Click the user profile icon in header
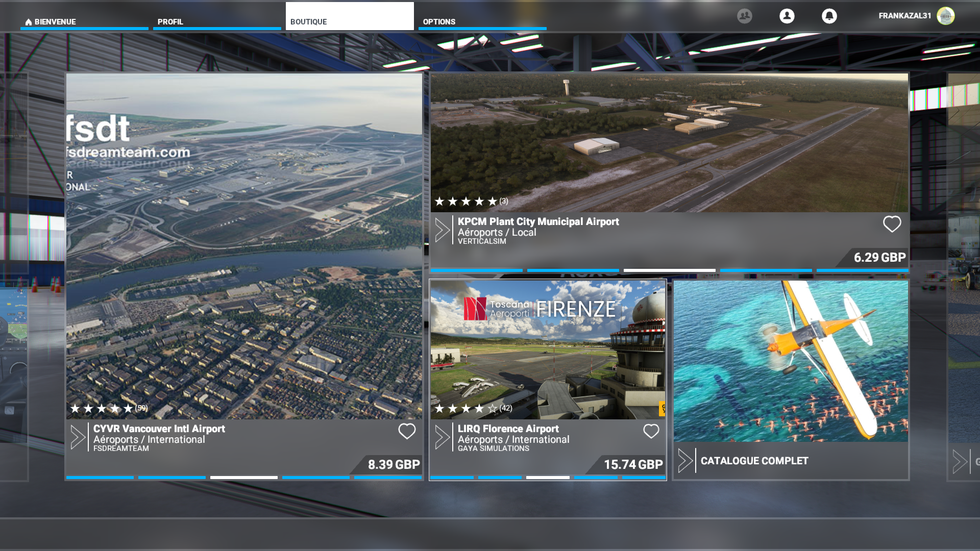Screen dimensions: 980x551 click(x=787, y=16)
